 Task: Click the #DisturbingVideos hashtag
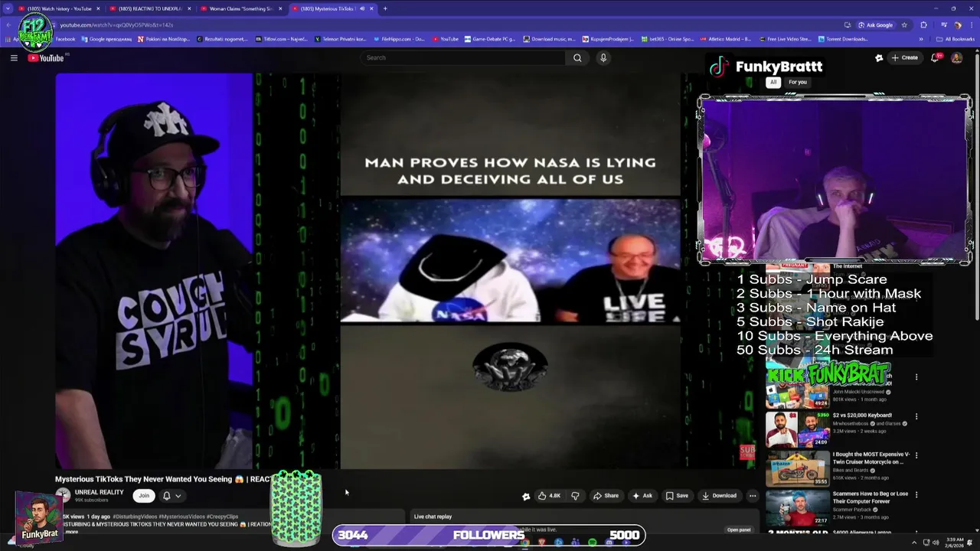click(136, 517)
